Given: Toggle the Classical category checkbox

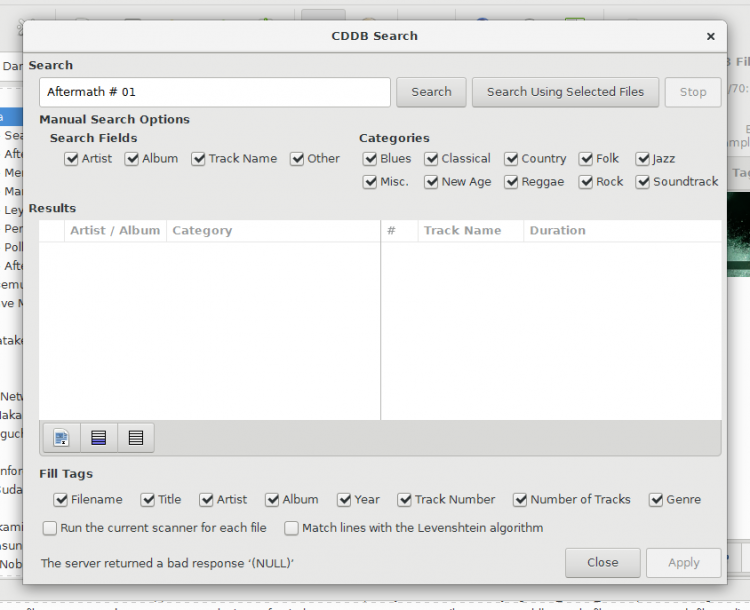Looking at the screenshot, I should coord(431,159).
